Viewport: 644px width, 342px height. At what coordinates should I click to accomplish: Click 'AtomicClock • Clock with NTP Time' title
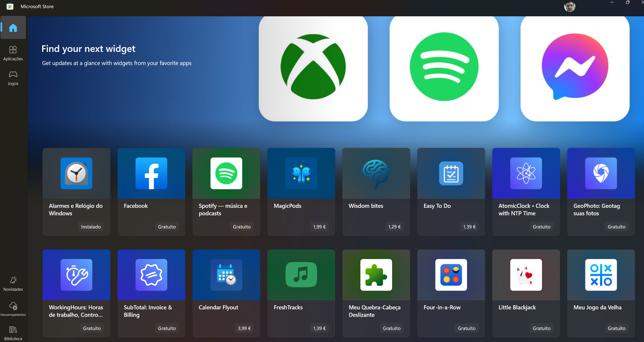[x=524, y=209]
